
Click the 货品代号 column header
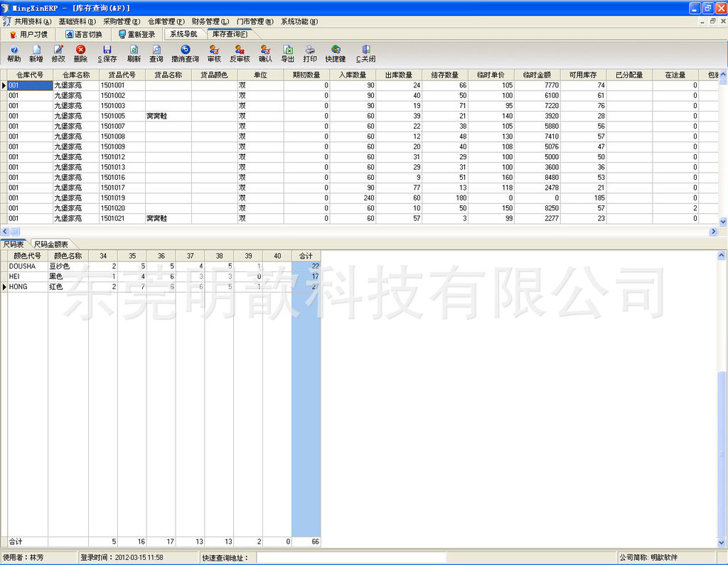122,75
